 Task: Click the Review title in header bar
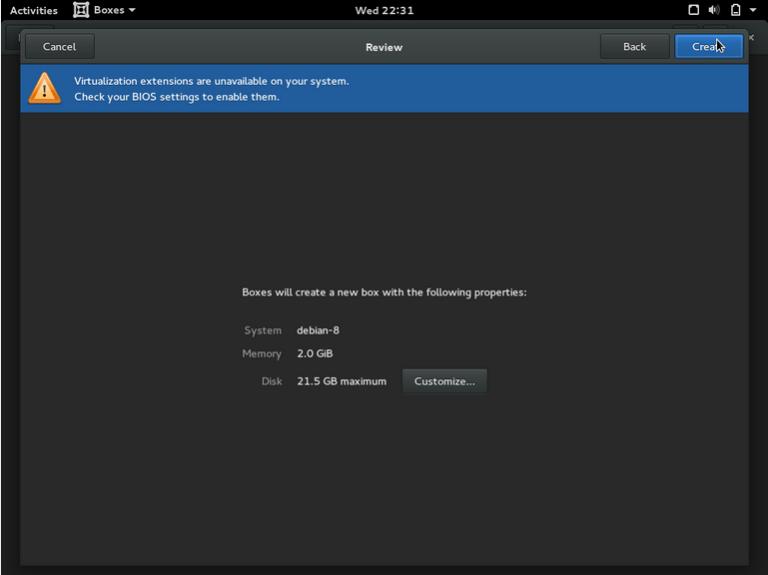384,47
